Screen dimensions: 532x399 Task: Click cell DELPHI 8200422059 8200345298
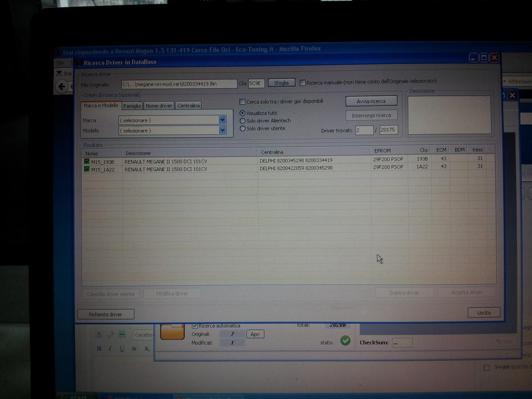tap(296, 168)
